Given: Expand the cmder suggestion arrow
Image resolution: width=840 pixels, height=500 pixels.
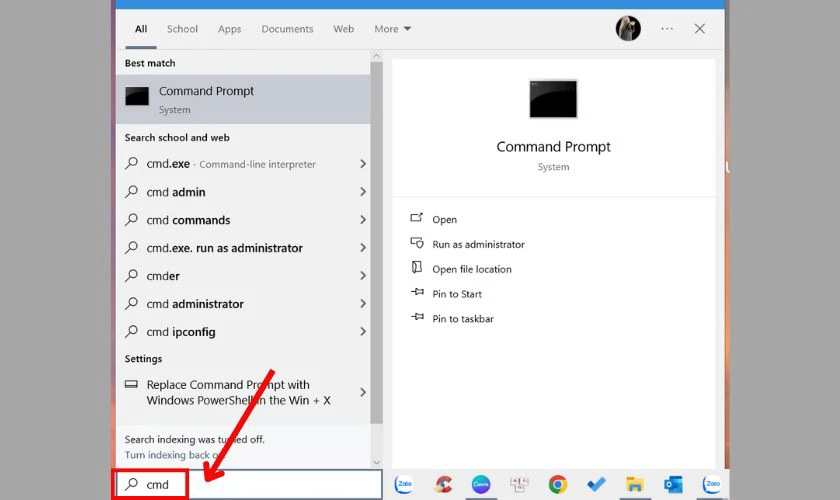Looking at the screenshot, I should pos(363,275).
